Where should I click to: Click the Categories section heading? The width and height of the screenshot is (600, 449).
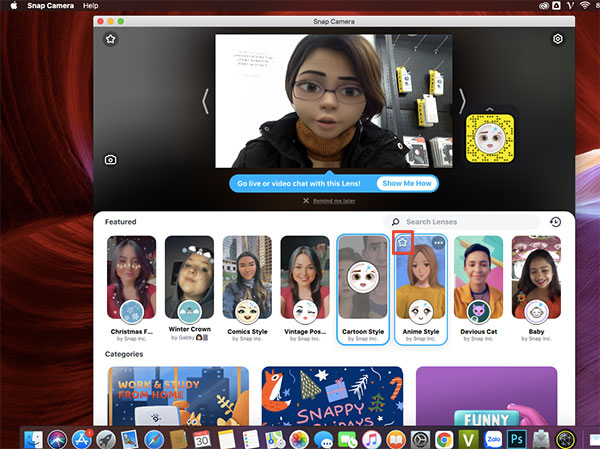coord(124,354)
